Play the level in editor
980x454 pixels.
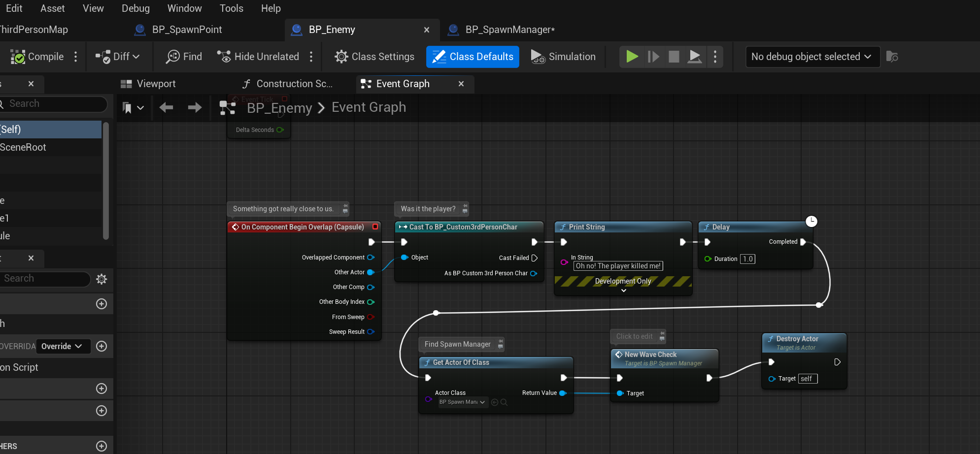tap(632, 57)
